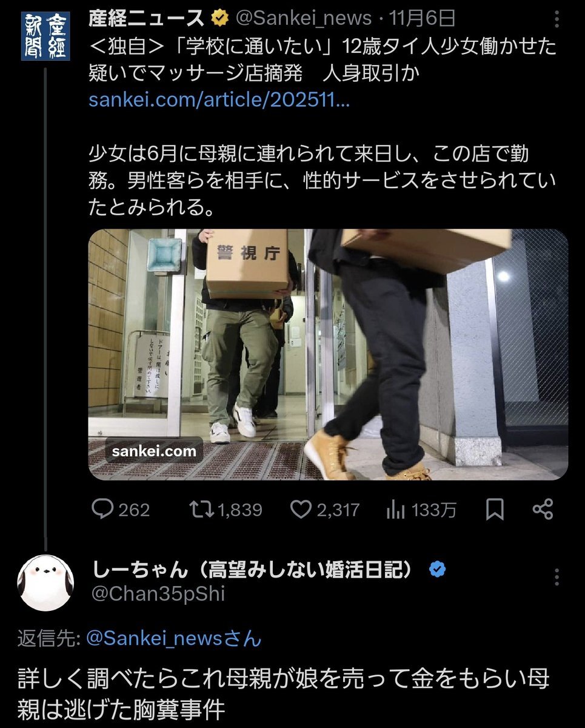
Task: Click the 11月6日 tweet timestamp
Action: pos(423,19)
